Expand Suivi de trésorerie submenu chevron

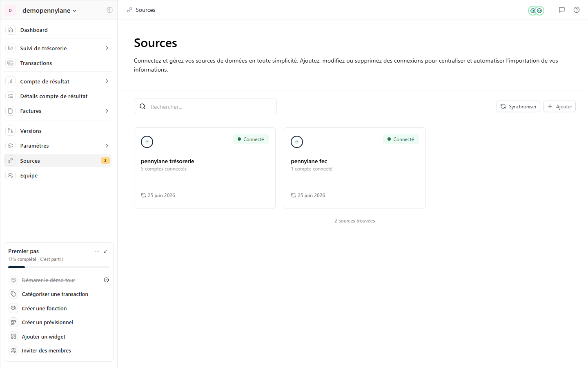[x=107, y=48]
